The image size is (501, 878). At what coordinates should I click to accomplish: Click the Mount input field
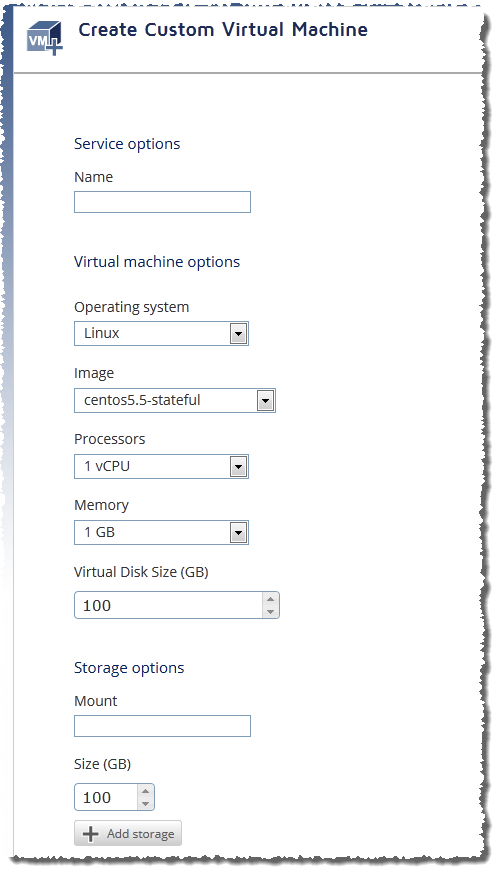[x=162, y=726]
